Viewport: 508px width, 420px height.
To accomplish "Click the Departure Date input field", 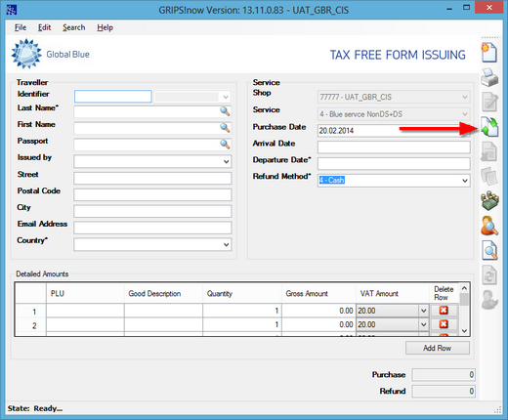I will point(394,163).
